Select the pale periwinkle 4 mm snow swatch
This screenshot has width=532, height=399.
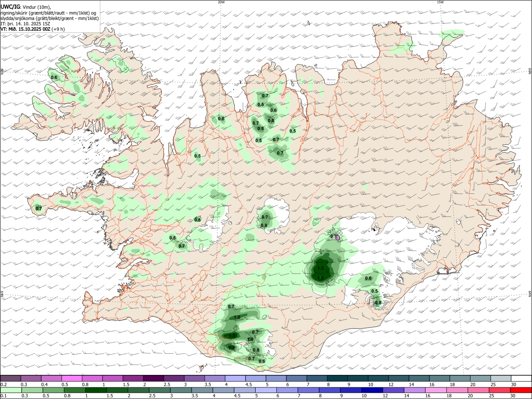pyautogui.click(x=235, y=378)
